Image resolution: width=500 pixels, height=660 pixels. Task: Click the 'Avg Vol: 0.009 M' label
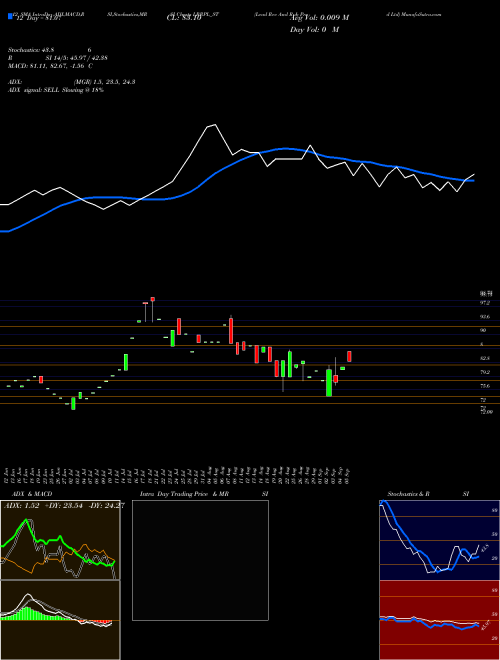pyautogui.click(x=319, y=18)
